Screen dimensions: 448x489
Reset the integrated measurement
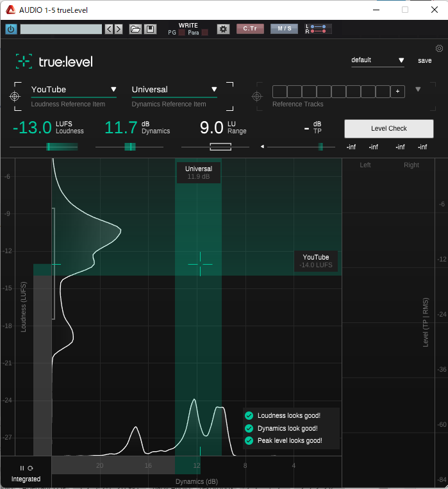(30, 468)
